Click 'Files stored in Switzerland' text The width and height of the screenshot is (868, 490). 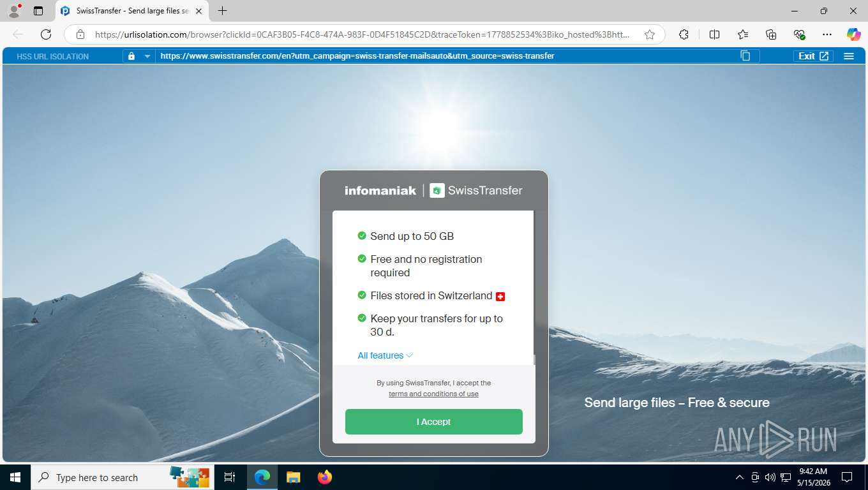(431, 295)
